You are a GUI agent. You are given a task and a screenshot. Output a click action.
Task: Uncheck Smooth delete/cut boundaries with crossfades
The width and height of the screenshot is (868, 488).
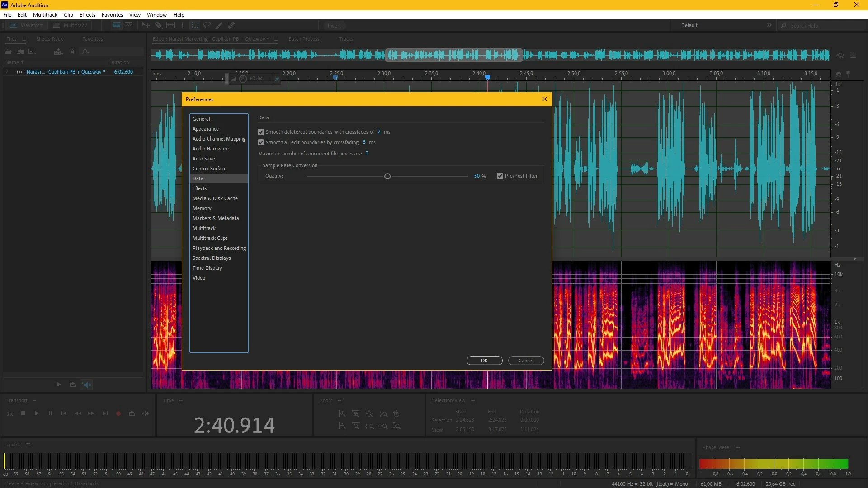[x=261, y=132]
